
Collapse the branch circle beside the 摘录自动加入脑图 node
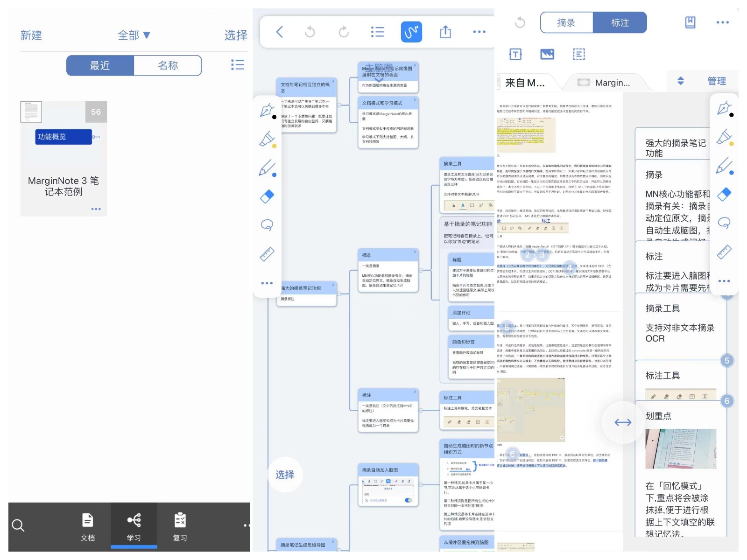[421, 485]
